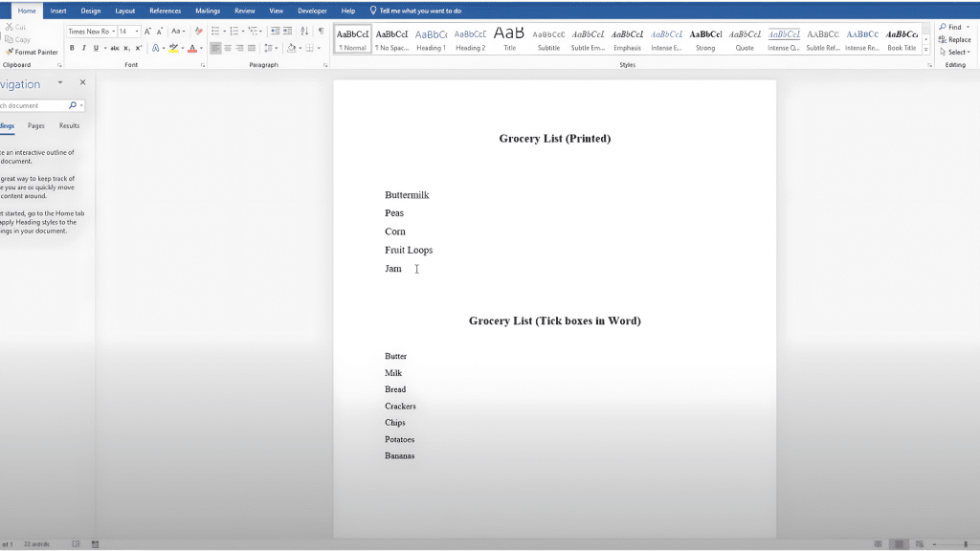Screen dimensions: 980x551
Task: Open the Developer ribbon tab
Action: (x=312, y=11)
